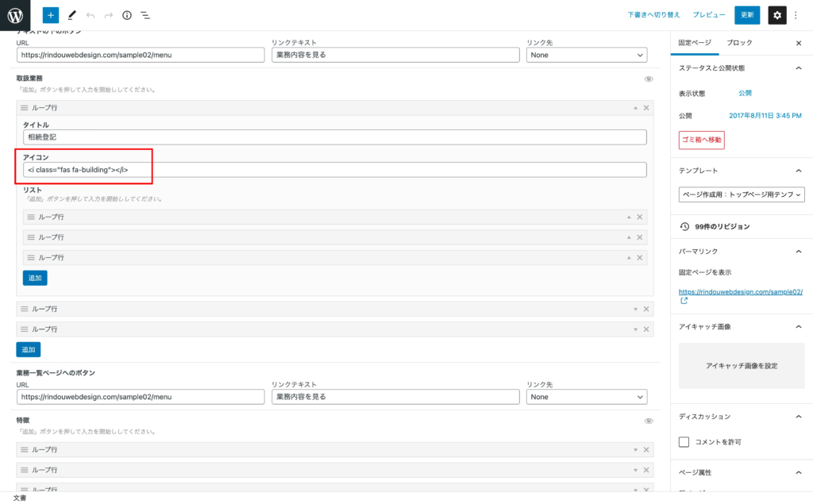The width and height of the screenshot is (813, 504).
Task: Focus URL field under 業務一覧ページへのボタン
Action: coord(141,397)
